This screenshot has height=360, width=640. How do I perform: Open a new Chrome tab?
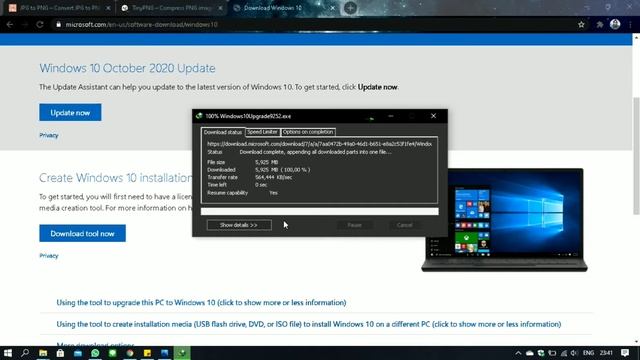(x=350, y=8)
